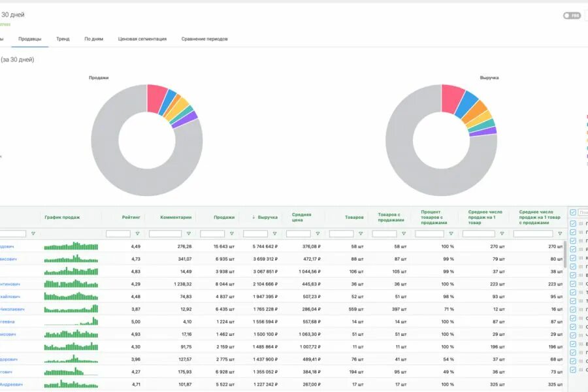Open the По дням tab
The image size is (588, 392).
[93, 39]
